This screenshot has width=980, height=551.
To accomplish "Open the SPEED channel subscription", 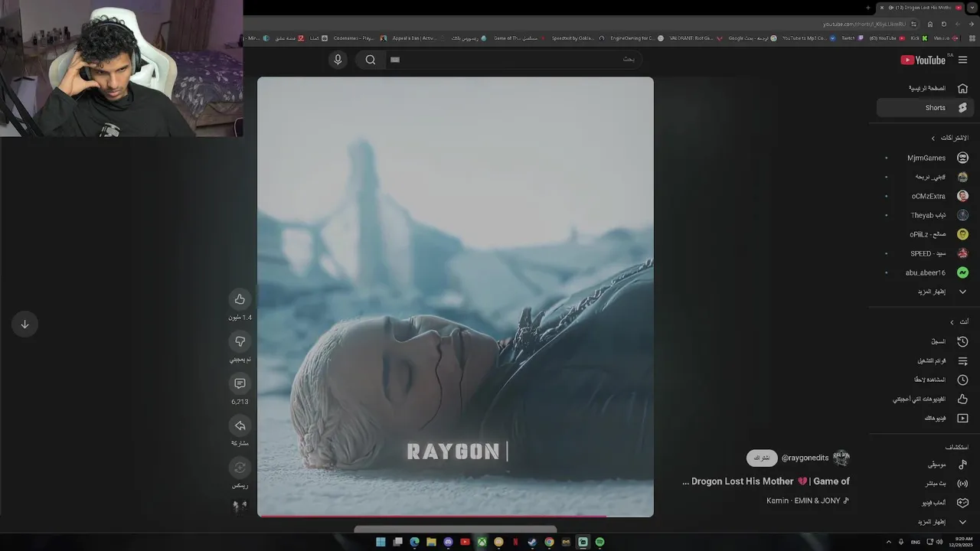I will click(926, 253).
